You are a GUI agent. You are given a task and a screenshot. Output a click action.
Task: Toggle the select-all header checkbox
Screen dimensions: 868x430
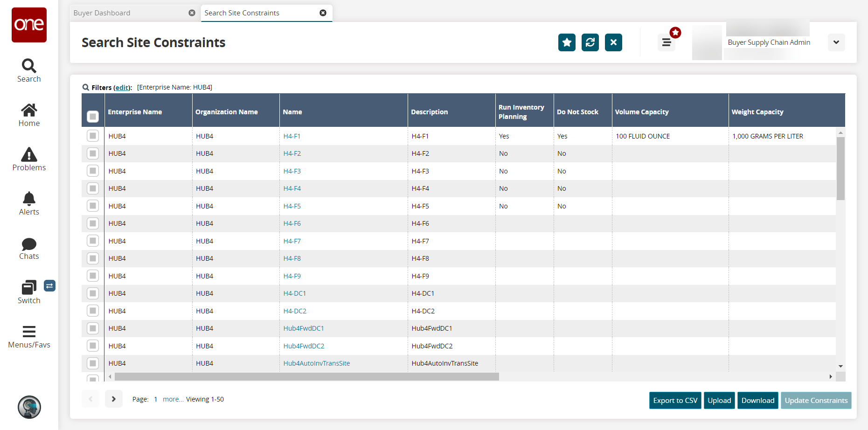coord(93,116)
